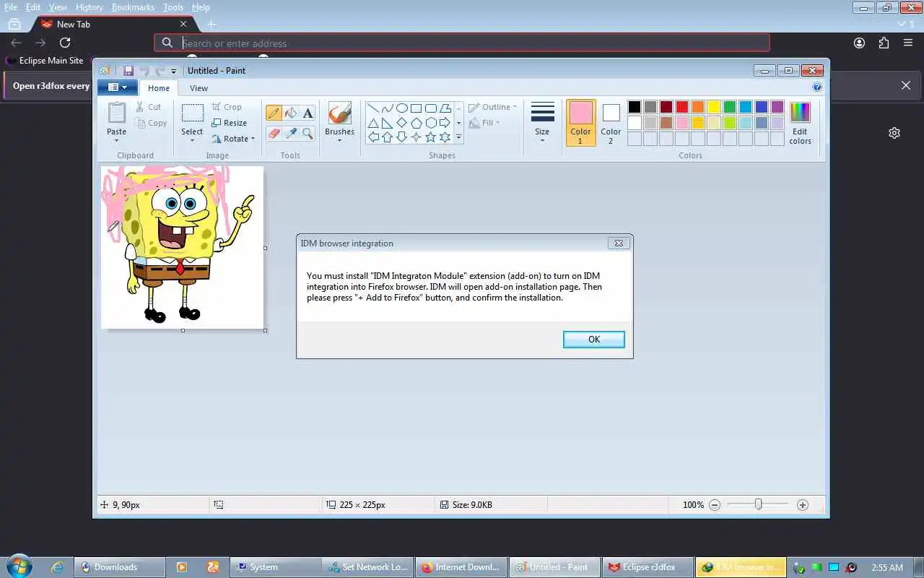Screen dimensions: 924x578
Task: Click OK in IDM browser integration dialog
Action: [593, 340]
